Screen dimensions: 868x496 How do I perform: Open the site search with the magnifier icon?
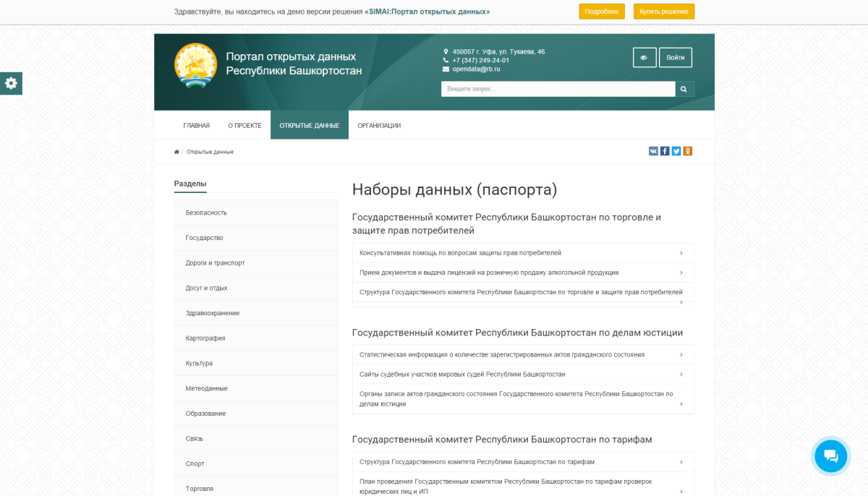click(684, 88)
